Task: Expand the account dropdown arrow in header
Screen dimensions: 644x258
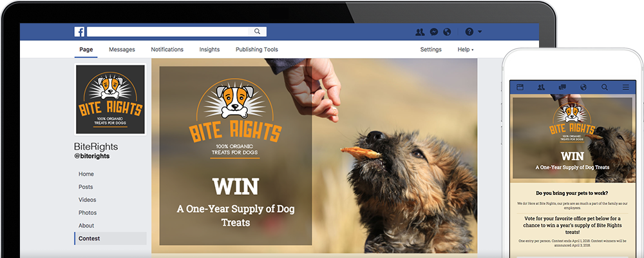Action: pos(479,32)
